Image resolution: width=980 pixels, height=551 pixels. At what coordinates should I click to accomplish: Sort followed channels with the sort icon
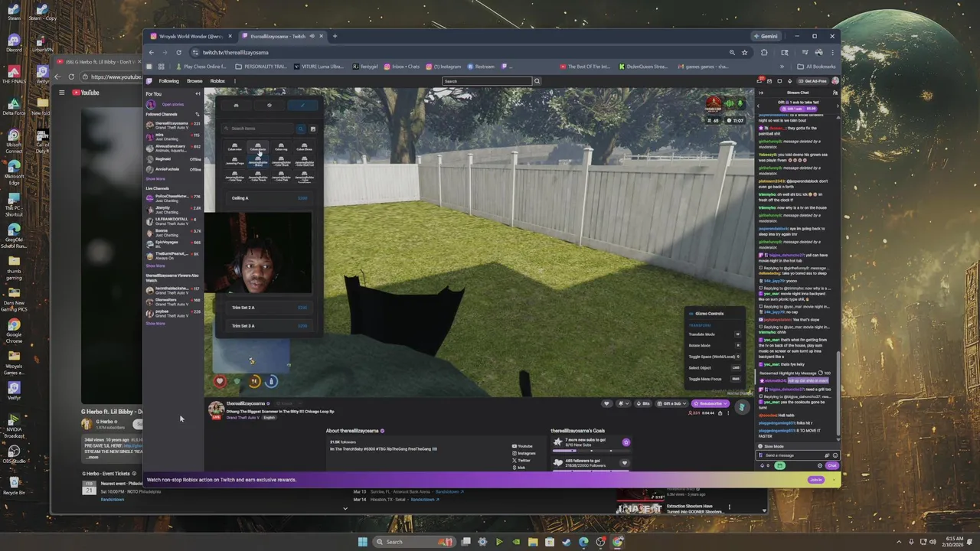[x=198, y=114]
